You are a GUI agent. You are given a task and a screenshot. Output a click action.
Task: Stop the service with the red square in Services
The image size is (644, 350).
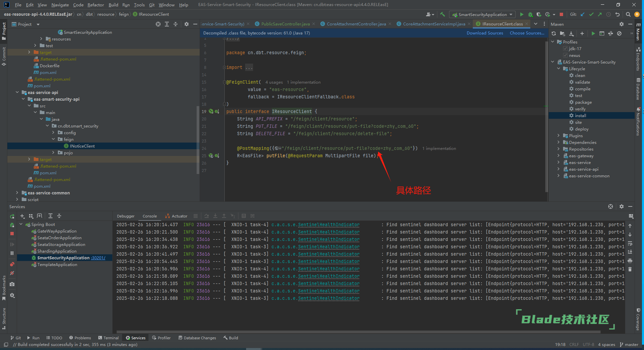pos(12,234)
